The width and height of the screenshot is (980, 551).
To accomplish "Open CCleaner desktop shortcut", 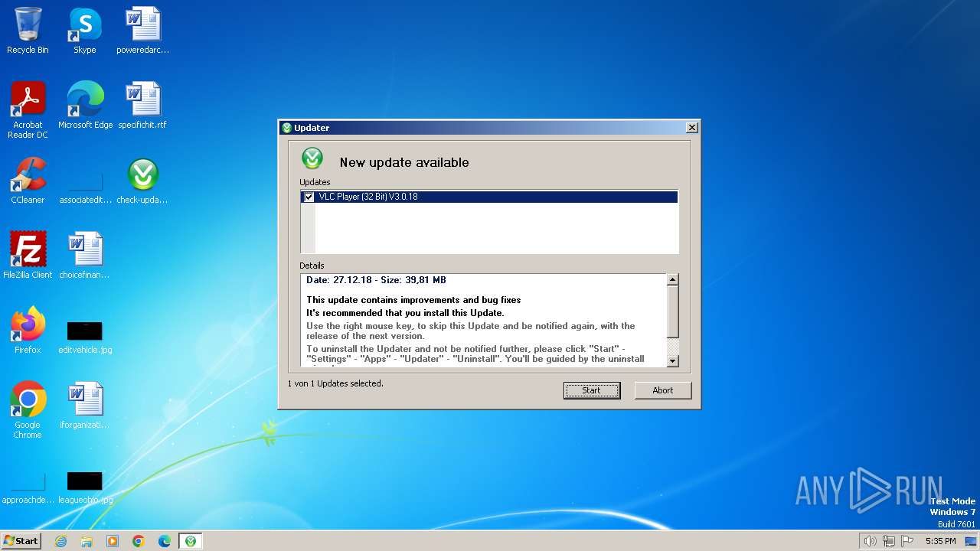I will tap(28, 181).
